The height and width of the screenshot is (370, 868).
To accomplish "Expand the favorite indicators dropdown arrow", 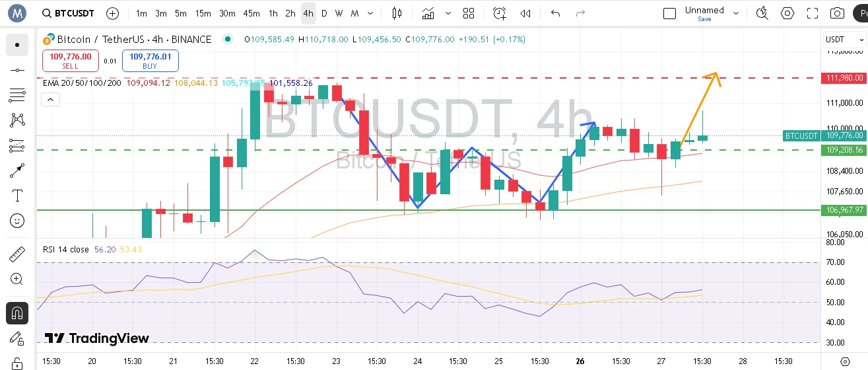I will 449,13.
